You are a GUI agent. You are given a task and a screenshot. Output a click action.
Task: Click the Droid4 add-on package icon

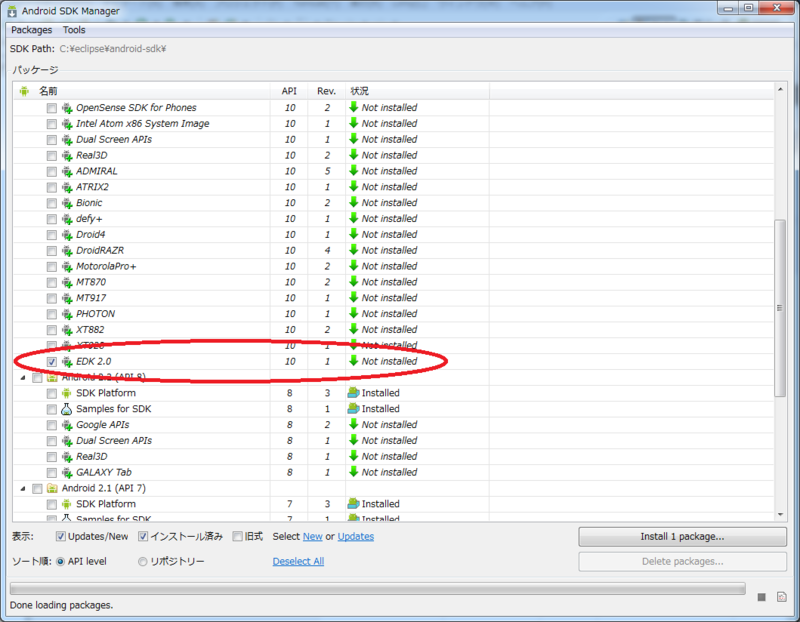(x=67, y=235)
